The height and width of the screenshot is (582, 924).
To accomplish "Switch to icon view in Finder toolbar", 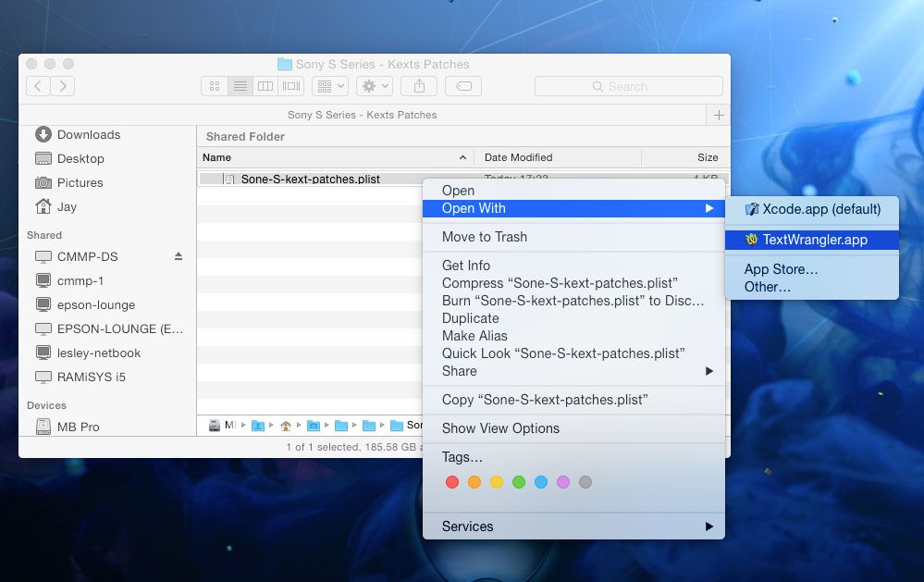I will [x=215, y=86].
